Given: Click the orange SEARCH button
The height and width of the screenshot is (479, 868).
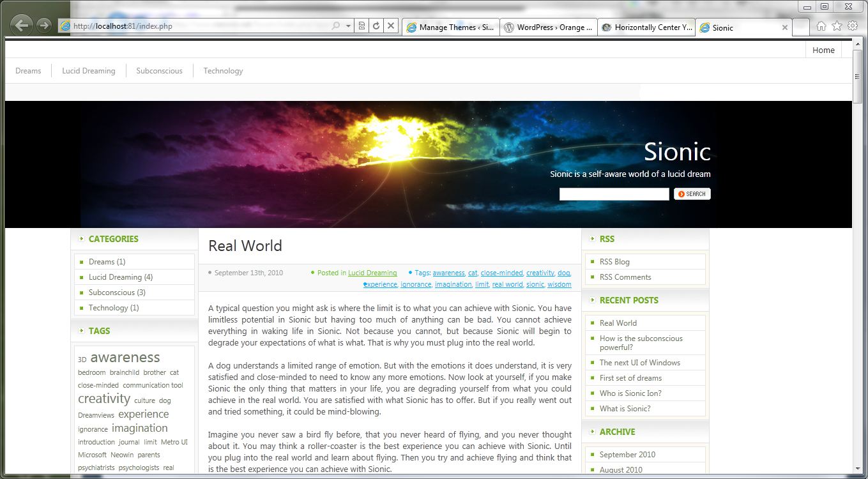Looking at the screenshot, I should click(x=692, y=194).
